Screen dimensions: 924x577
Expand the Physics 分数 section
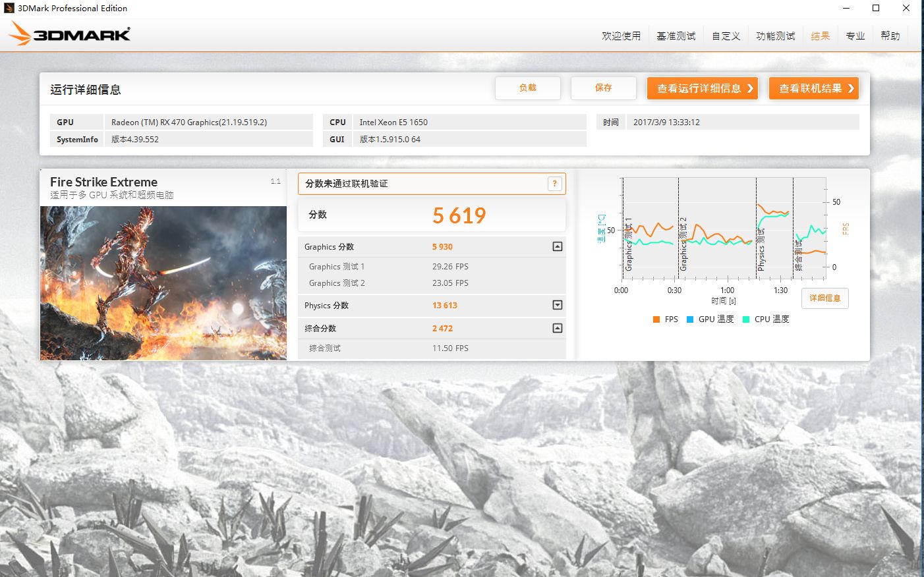(558, 305)
